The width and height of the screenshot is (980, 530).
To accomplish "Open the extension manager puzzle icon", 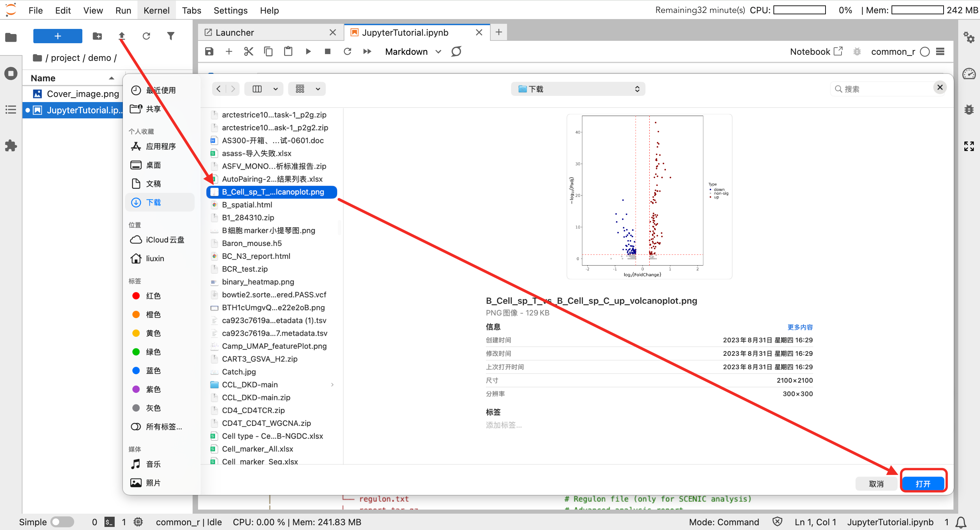I will pos(11,146).
